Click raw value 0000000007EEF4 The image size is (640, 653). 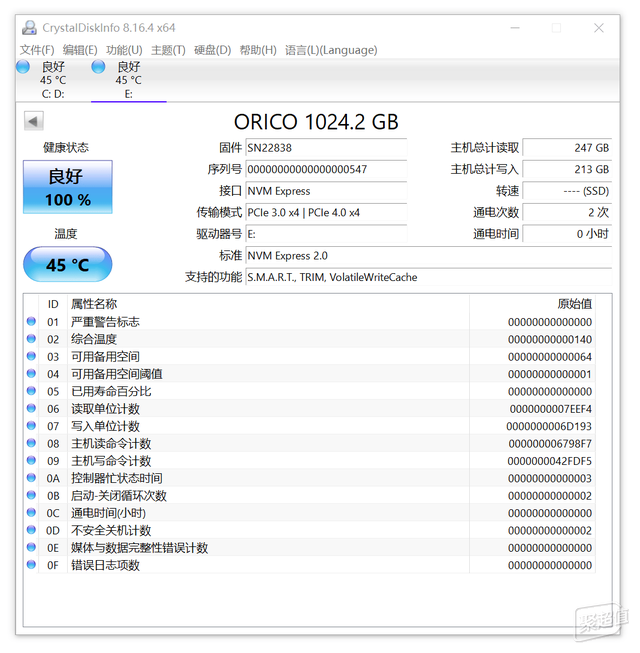click(550, 409)
